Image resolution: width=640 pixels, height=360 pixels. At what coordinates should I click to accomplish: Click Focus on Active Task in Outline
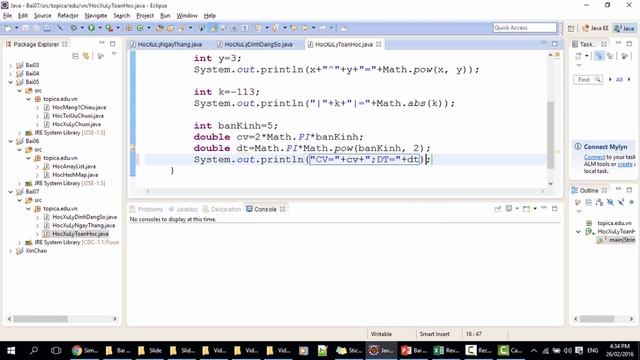coord(578,202)
